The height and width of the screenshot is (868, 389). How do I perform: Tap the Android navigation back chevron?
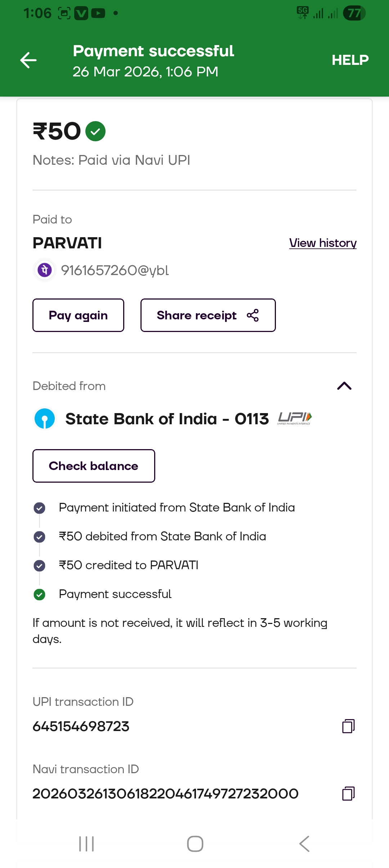[x=304, y=844]
